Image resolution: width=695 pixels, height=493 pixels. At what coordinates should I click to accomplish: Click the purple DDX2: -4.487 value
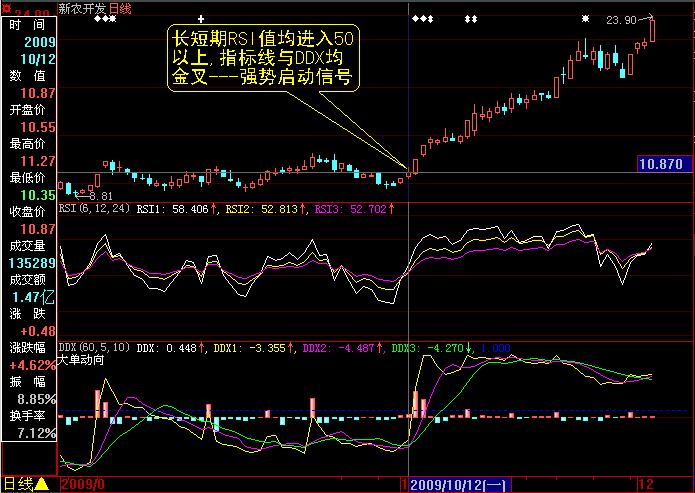click(x=339, y=348)
